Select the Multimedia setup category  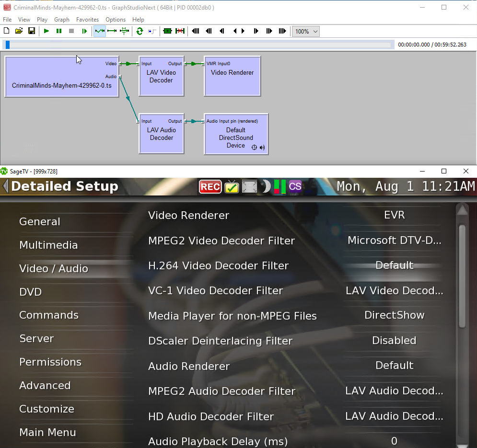click(x=48, y=245)
